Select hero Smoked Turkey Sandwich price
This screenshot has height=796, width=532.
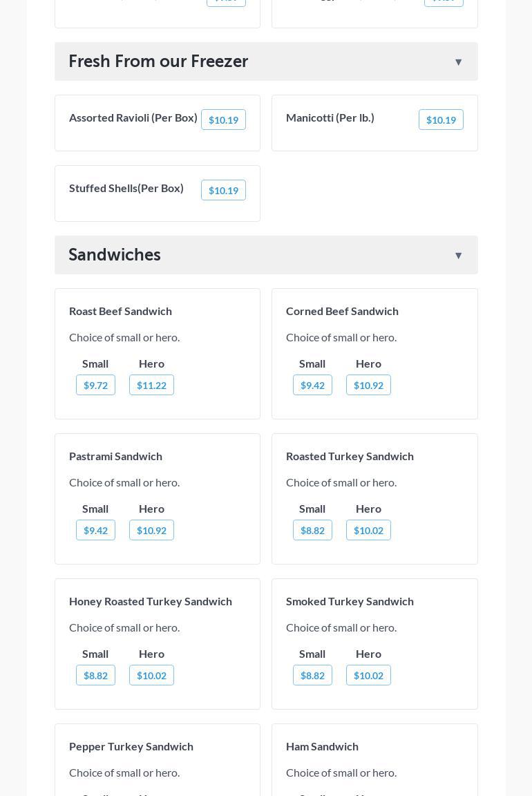(x=368, y=676)
